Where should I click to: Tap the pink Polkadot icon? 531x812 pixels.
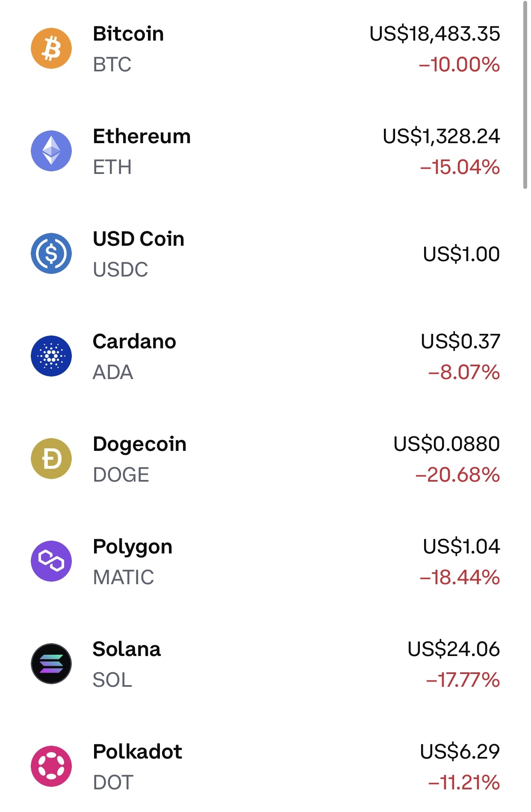51,766
